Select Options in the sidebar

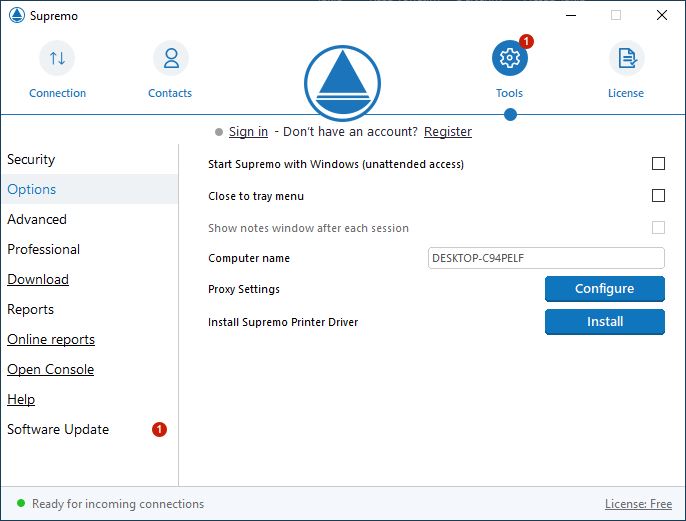89,189
